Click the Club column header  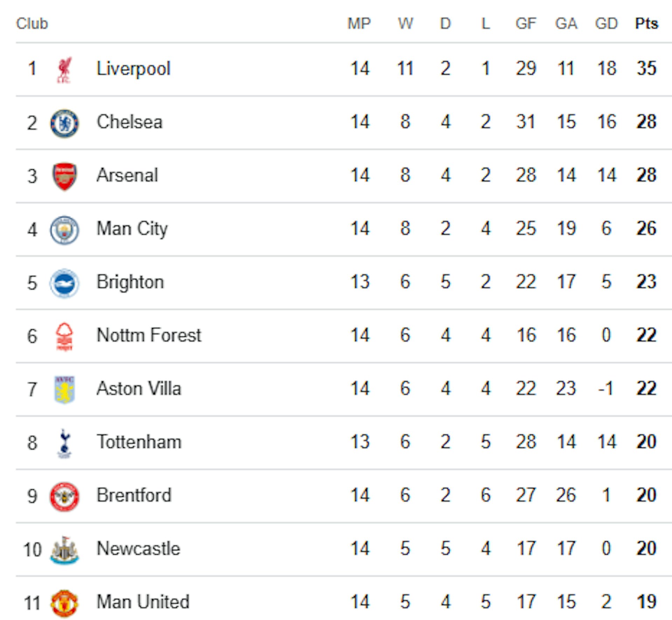32,24
